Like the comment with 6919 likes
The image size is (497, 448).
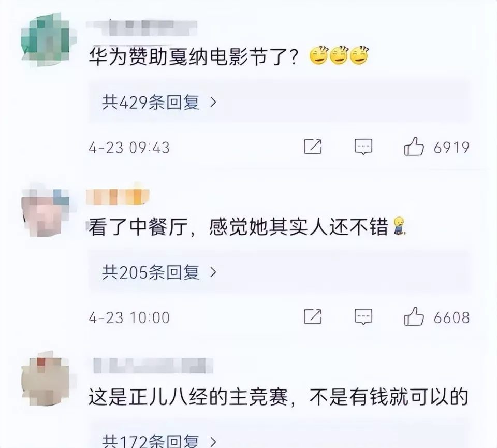414,147
